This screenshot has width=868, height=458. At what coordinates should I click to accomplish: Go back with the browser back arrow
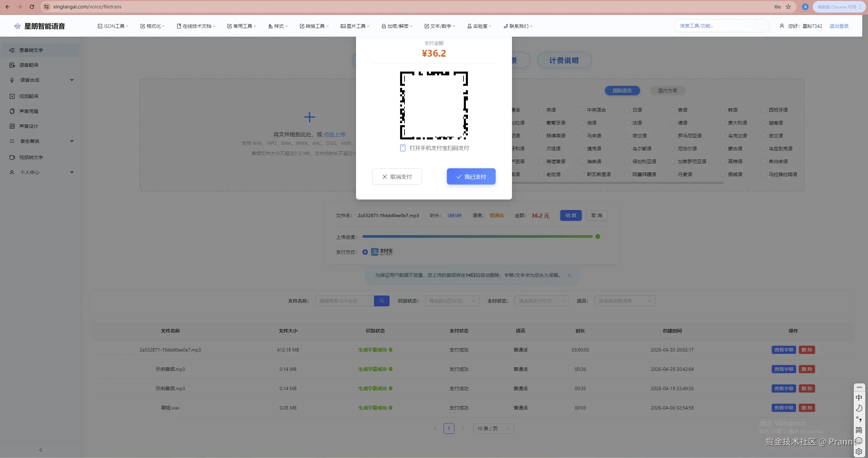click(7, 7)
